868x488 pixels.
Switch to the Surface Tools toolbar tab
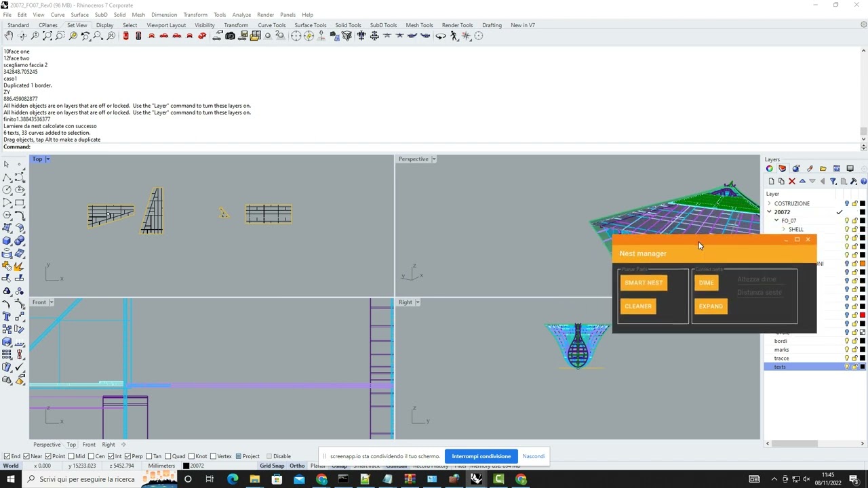click(310, 25)
